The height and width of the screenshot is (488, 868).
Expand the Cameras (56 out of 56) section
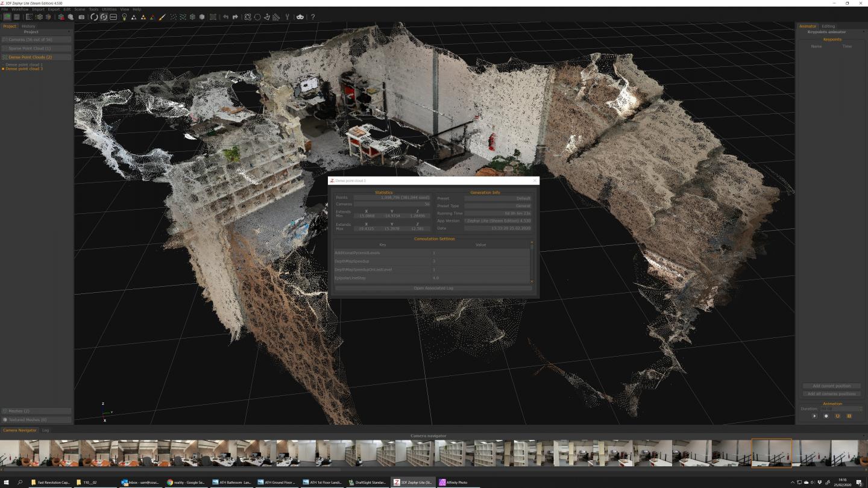[x=36, y=40]
